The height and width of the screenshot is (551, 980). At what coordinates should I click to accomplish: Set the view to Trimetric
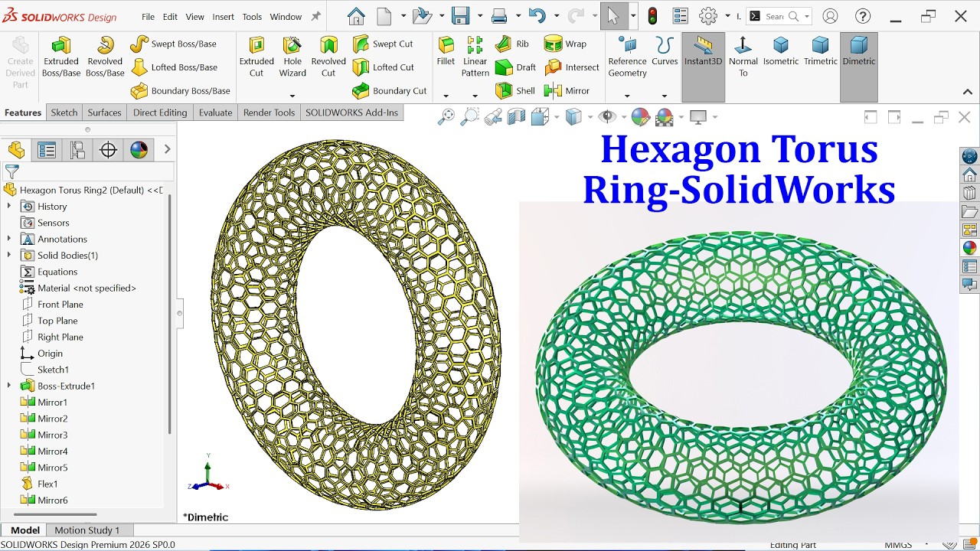coord(820,51)
